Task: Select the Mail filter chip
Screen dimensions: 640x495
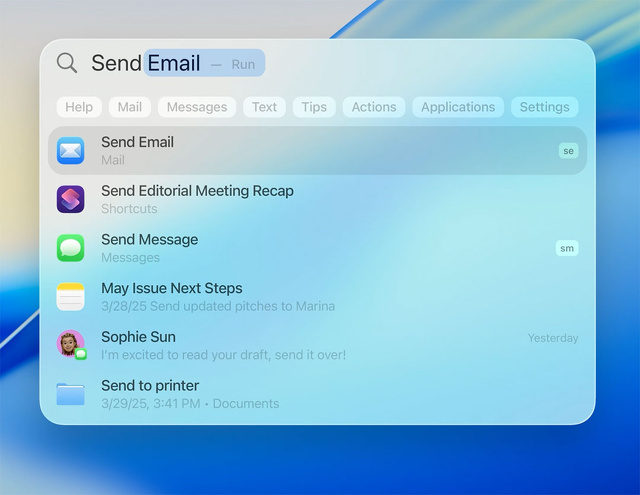Action: [x=130, y=107]
